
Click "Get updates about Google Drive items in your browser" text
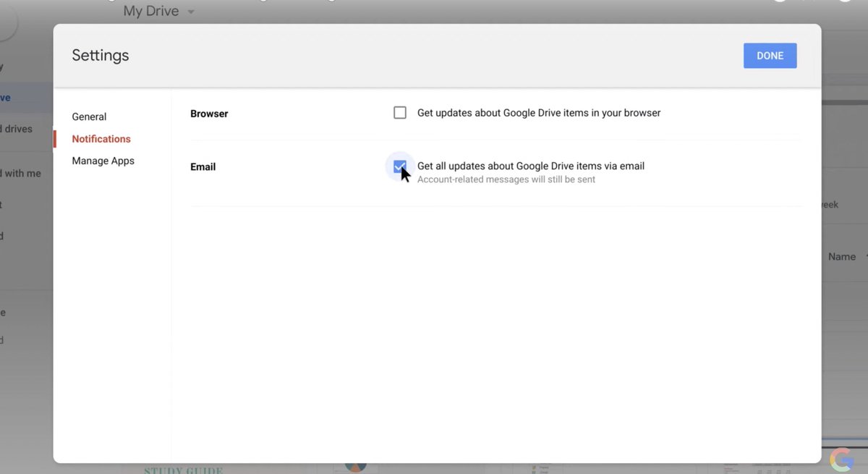click(x=539, y=113)
